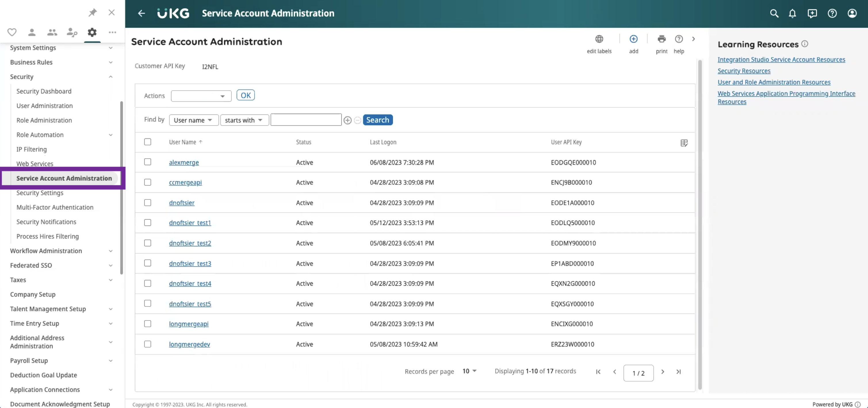
Task: Open Security Notifications menu item
Action: (x=46, y=222)
